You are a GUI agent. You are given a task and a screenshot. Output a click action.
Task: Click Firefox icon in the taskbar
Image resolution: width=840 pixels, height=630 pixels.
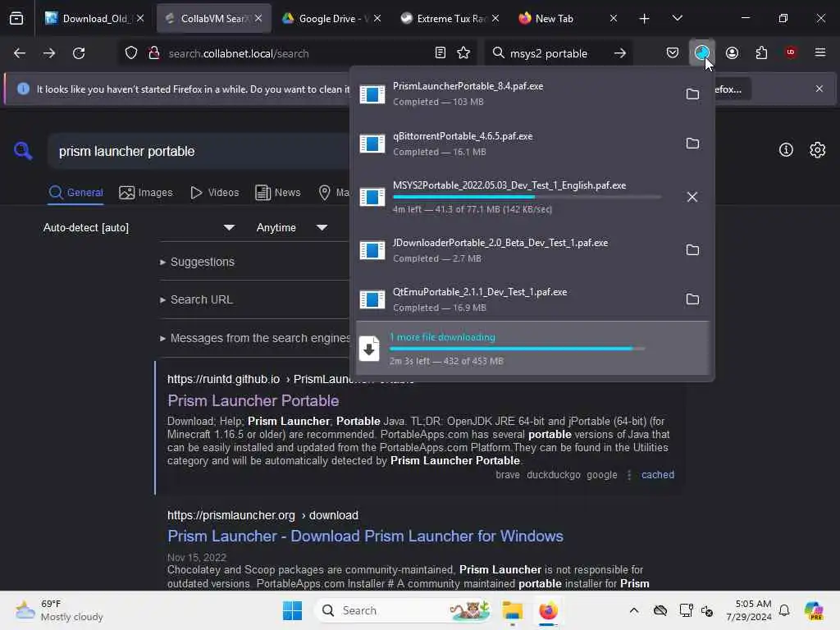tap(548, 610)
